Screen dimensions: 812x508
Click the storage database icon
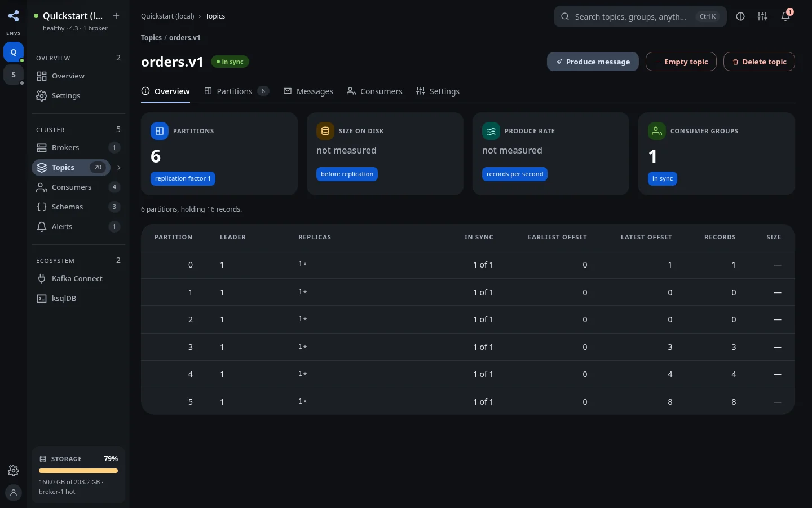click(x=43, y=459)
